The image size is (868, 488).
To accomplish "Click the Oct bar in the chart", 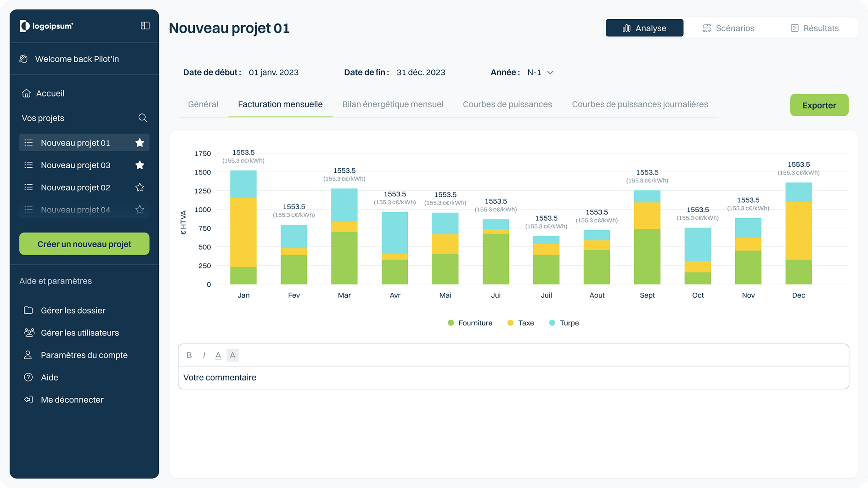I will (698, 256).
